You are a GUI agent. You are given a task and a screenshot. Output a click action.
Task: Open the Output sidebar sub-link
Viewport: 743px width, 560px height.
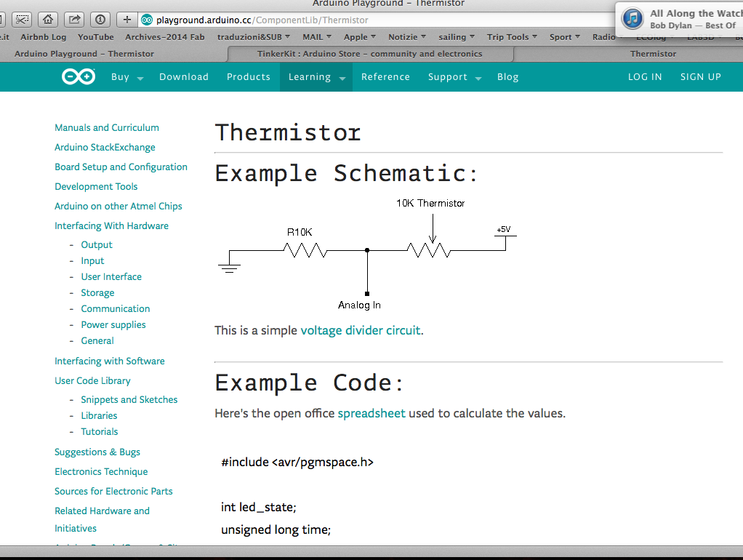click(97, 244)
